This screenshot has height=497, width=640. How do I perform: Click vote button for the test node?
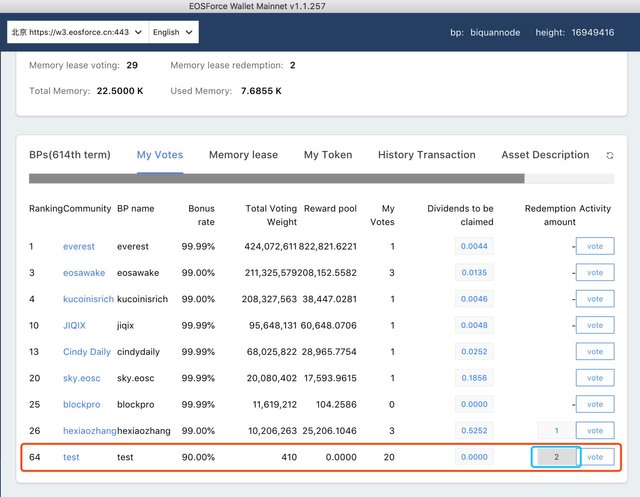click(595, 457)
